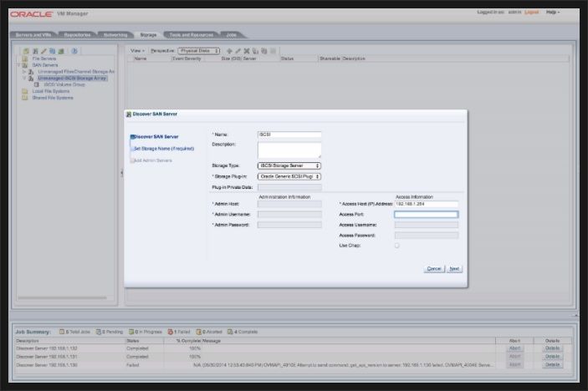Click Next in Discover SAN Server dialog
The height and width of the screenshot is (391, 588).
pyautogui.click(x=454, y=268)
